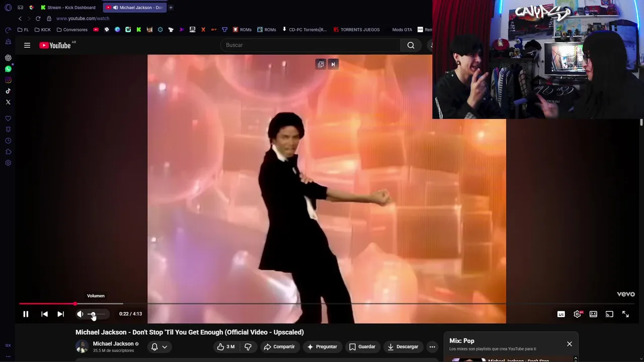
Task: Open Instagram in Opera sidebar
Action: (x=8, y=80)
